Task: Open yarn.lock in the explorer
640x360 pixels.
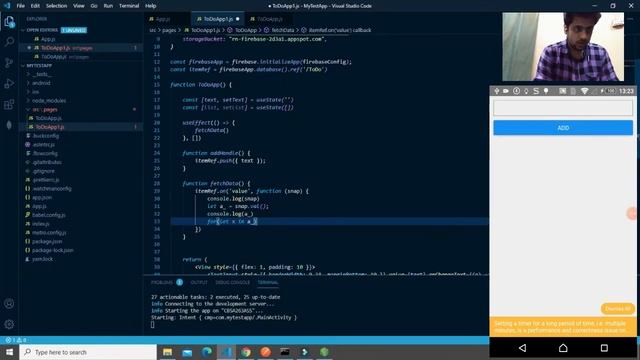Action: tap(42, 259)
